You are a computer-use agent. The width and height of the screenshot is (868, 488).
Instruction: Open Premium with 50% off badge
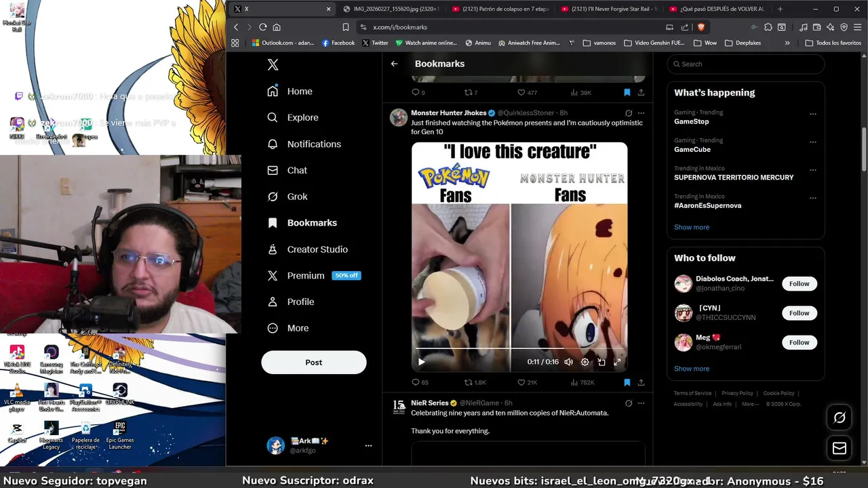coord(314,275)
